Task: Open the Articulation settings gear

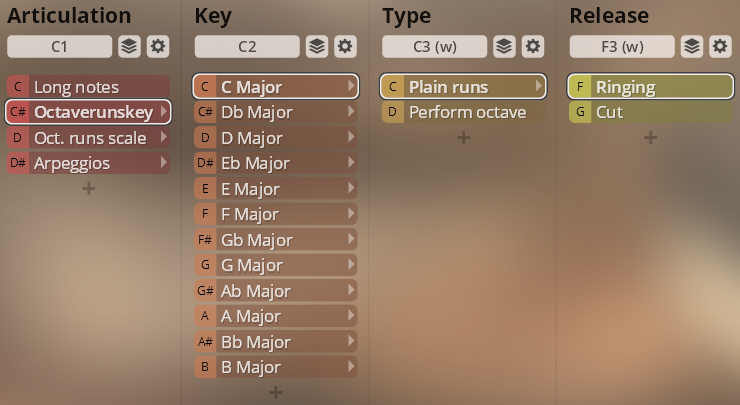Action: click(x=158, y=46)
